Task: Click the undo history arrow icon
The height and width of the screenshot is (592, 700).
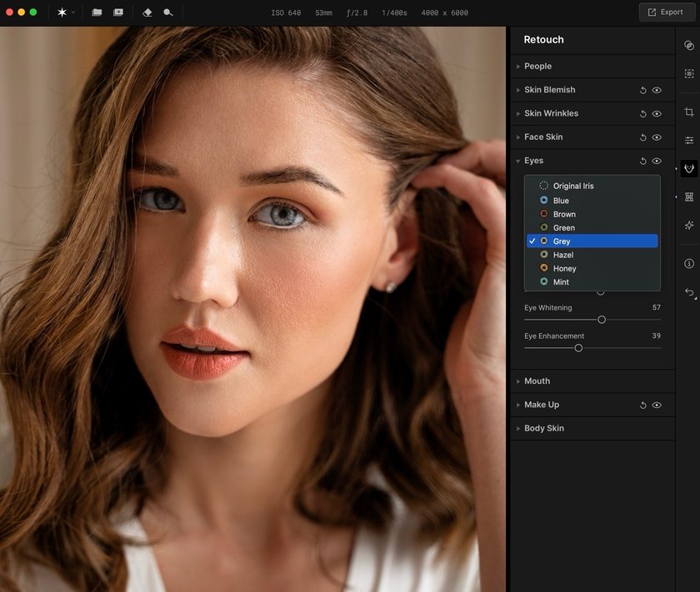Action: [689, 292]
